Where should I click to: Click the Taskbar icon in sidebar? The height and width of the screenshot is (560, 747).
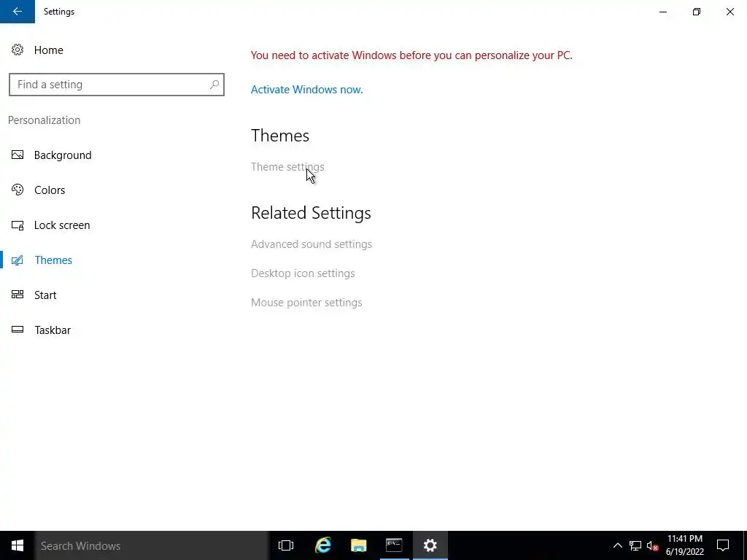[18, 330]
